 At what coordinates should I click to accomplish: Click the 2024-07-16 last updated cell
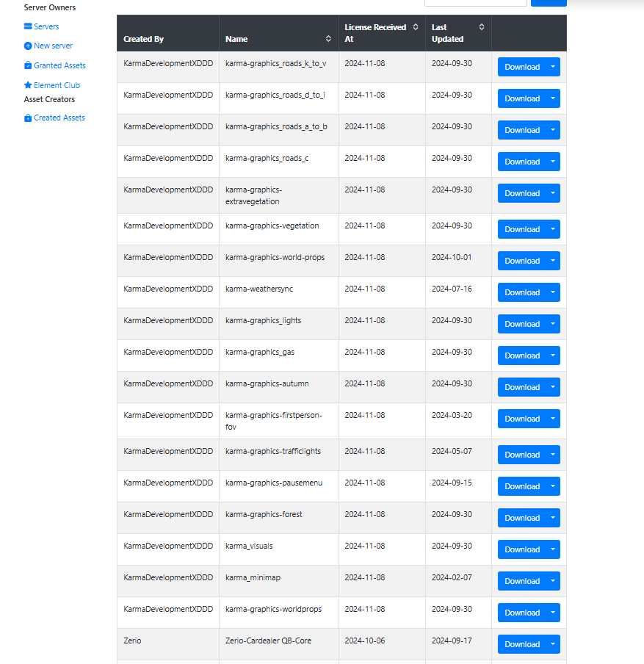pyautogui.click(x=458, y=292)
